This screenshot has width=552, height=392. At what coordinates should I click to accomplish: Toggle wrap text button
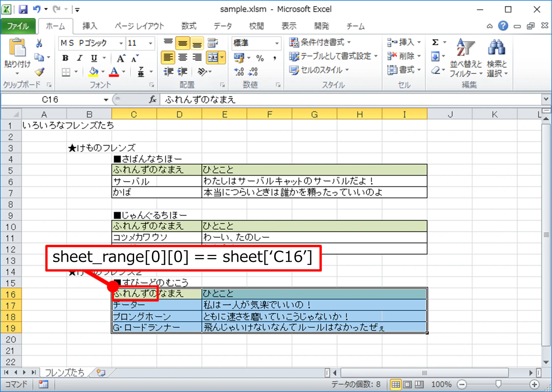(x=213, y=43)
